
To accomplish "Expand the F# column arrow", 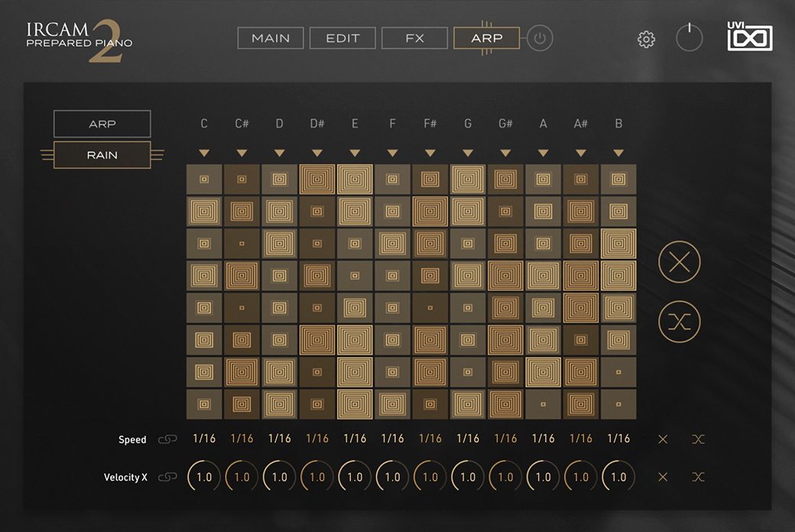I will [x=430, y=153].
